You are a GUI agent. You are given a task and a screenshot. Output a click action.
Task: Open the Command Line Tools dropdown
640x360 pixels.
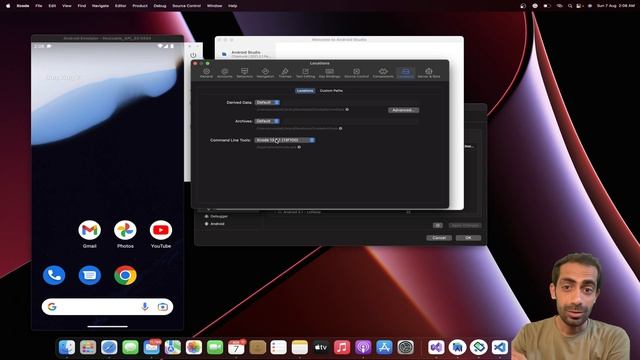point(285,140)
